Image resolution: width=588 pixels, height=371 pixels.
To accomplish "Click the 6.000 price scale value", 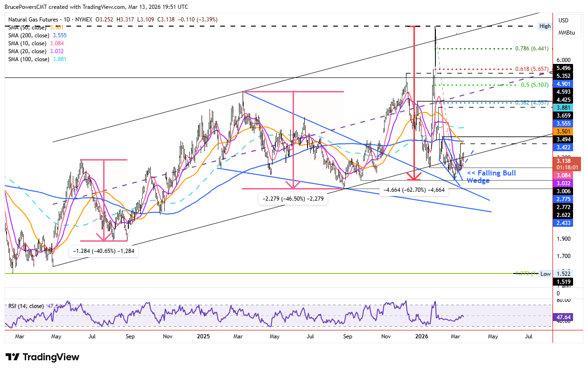I will click(564, 60).
